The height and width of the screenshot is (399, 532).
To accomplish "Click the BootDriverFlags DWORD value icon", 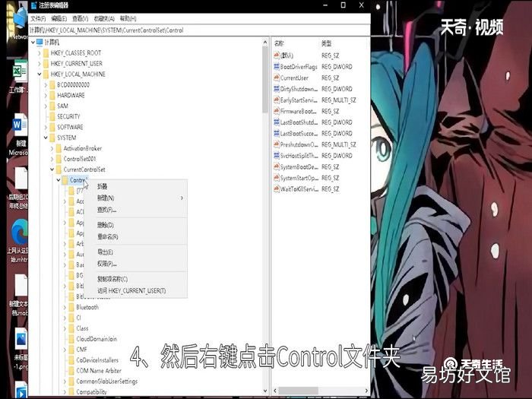I will point(277,67).
